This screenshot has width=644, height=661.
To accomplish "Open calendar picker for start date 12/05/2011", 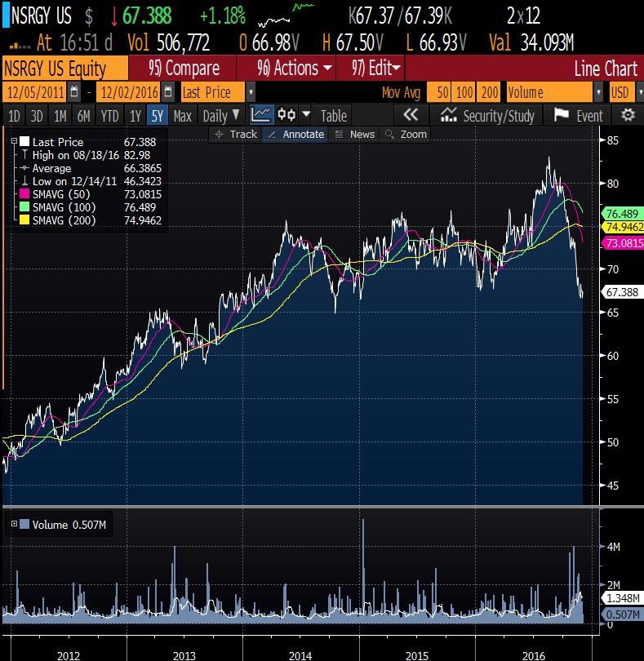I will pyautogui.click(x=75, y=92).
